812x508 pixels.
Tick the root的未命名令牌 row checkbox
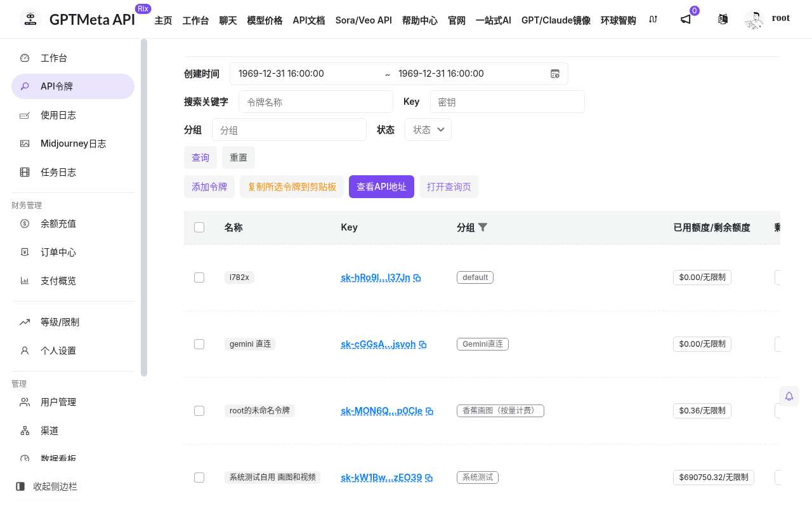(x=199, y=411)
